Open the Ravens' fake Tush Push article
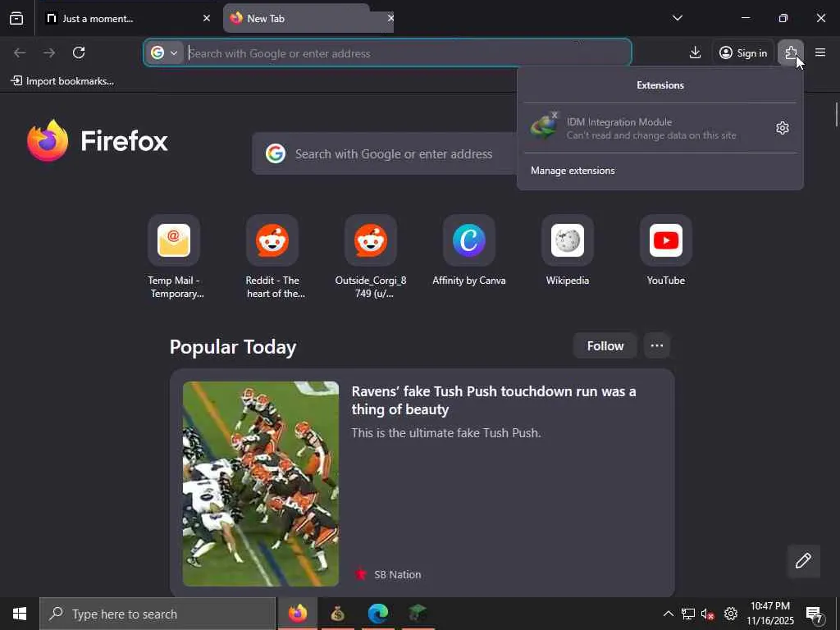 (x=493, y=400)
